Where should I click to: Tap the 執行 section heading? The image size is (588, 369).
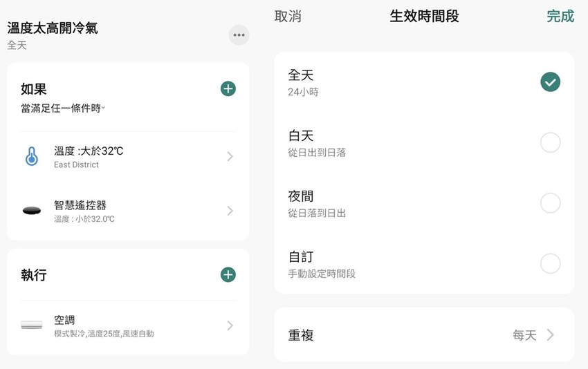pyautogui.click(x=34, y=275)
